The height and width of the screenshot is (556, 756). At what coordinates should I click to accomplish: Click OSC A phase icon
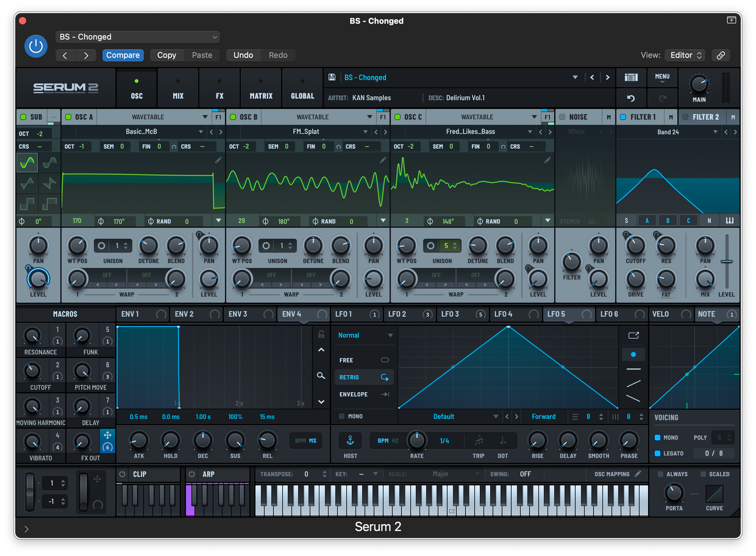pyautogui.click(x=101, y=221)
